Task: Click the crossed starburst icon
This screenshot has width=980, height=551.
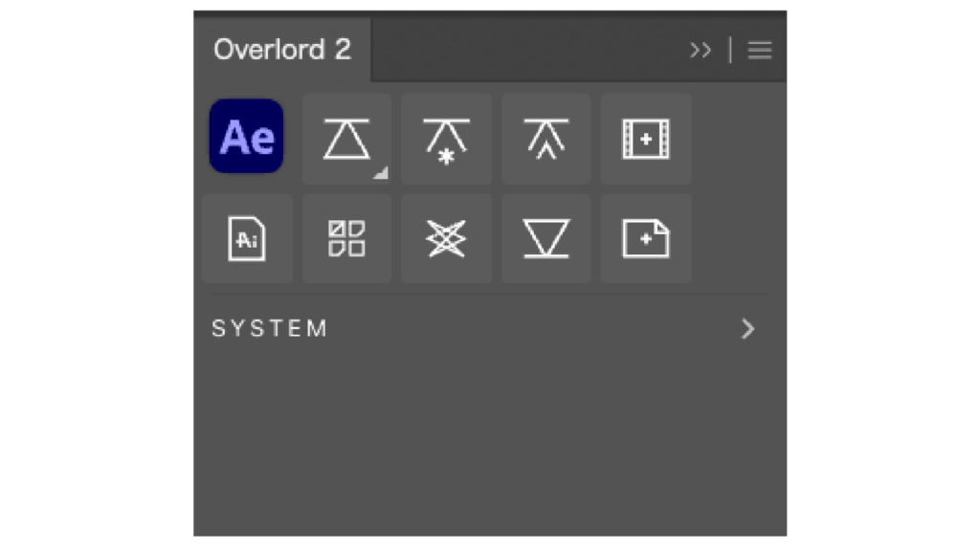Action: [446, 238]
